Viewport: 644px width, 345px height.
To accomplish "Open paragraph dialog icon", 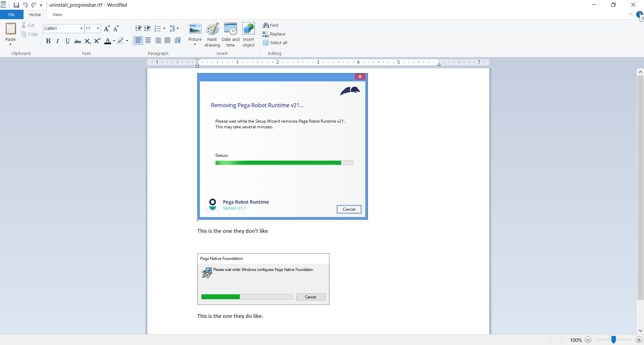I will 178,41.
